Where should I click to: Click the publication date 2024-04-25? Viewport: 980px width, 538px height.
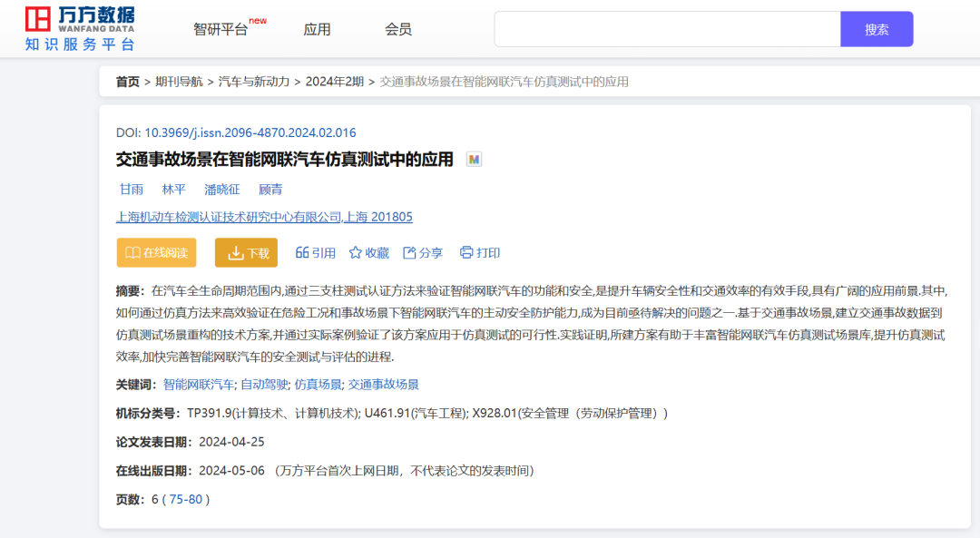point(231,442)
